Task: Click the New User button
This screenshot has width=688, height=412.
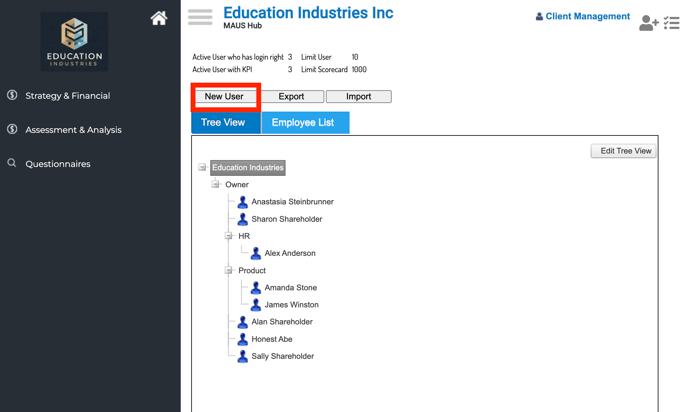Action: [x=224, y=97]
